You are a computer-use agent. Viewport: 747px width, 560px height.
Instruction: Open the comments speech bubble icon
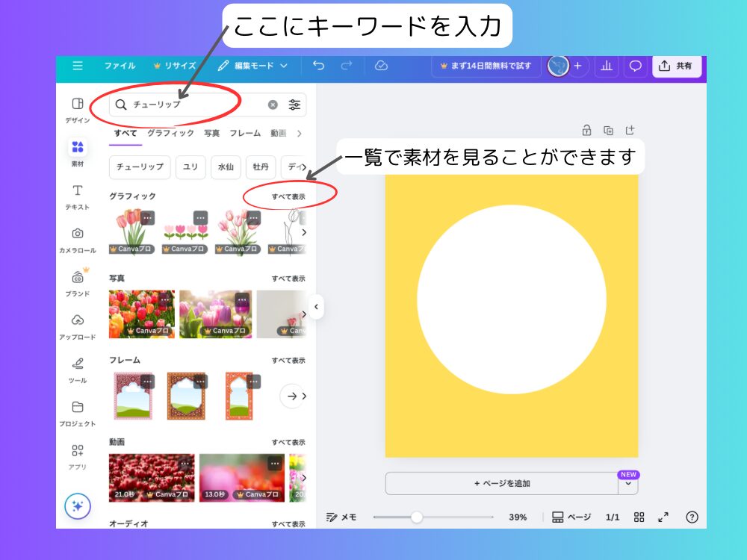tap(635, 66)
